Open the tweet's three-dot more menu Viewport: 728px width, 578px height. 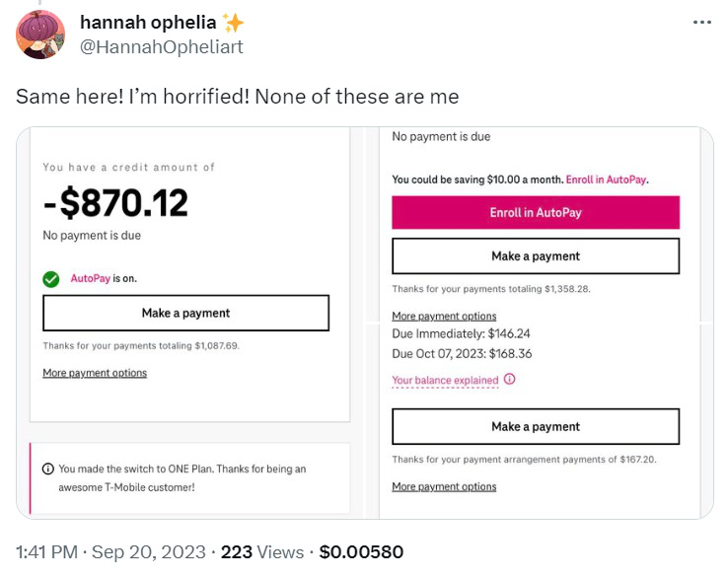pos(702,22)
